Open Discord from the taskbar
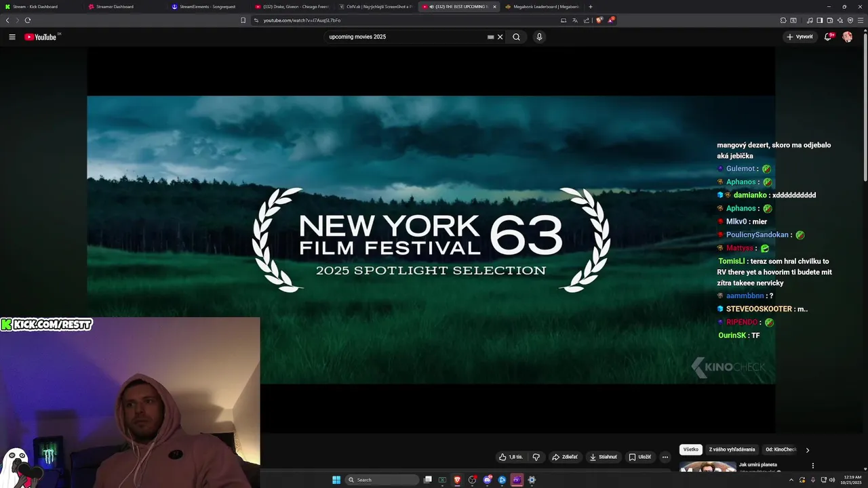 click(487, 480)
